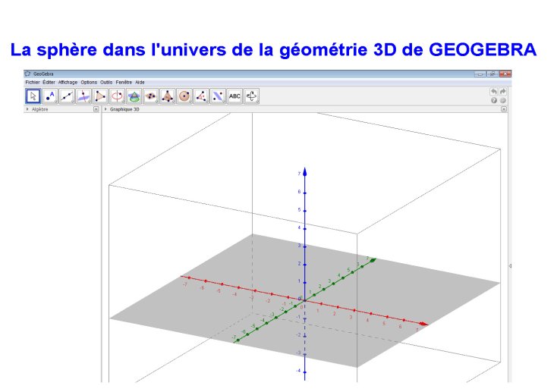Image resolution: width=557 pixels, height=392 pixels.
Task: Select the Sphere with center through point tool
Action: pos(184,96)
